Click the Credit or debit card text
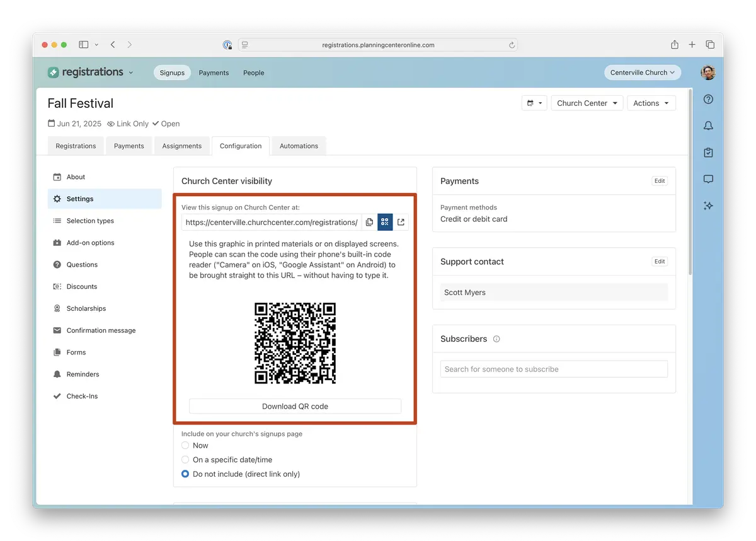This screenshot has height=541, width=756. (x=474, y=219)
